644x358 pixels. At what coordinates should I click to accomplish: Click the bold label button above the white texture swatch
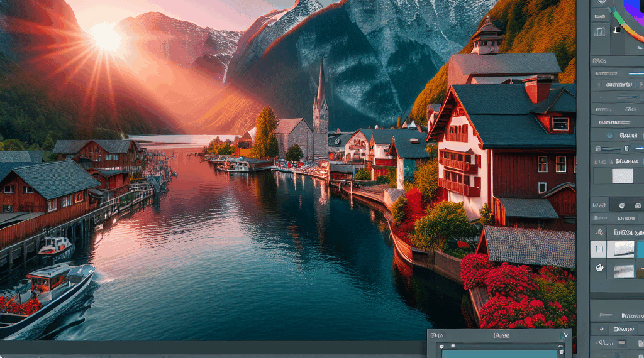pyautogui.click(x=627, y=161)
